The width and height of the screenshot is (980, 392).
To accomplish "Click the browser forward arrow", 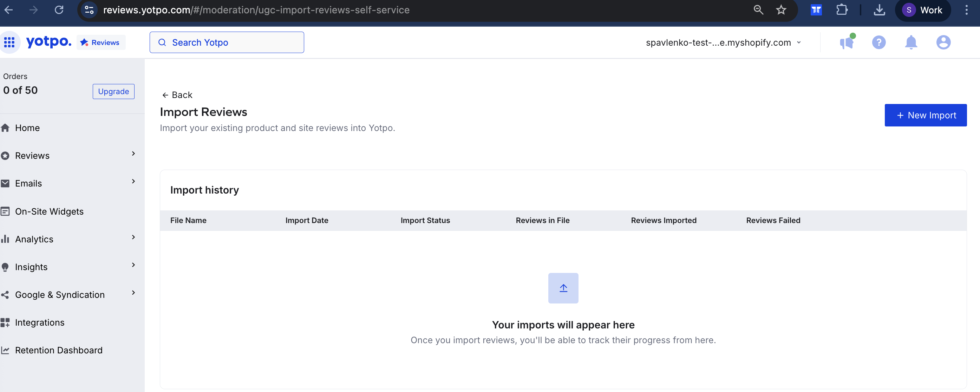I will [34, 10].
